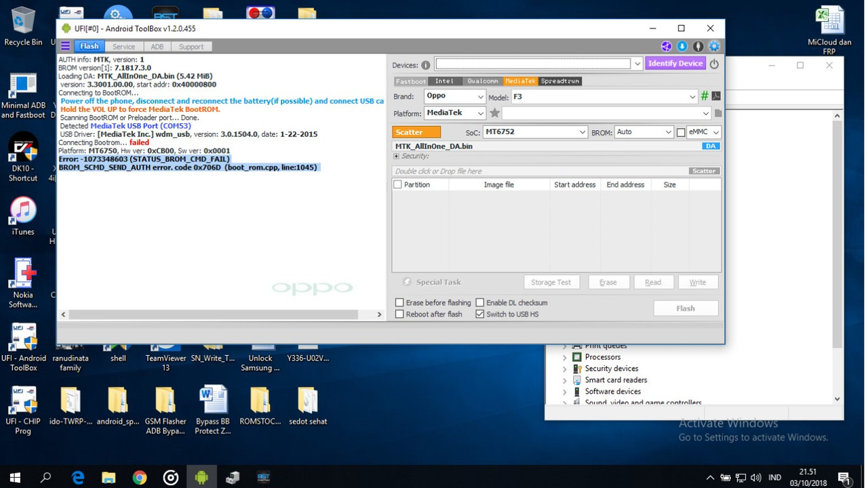Select the Qualcomm platform tab
Viewport: 868px width, 488px height.
pos(482,81)
